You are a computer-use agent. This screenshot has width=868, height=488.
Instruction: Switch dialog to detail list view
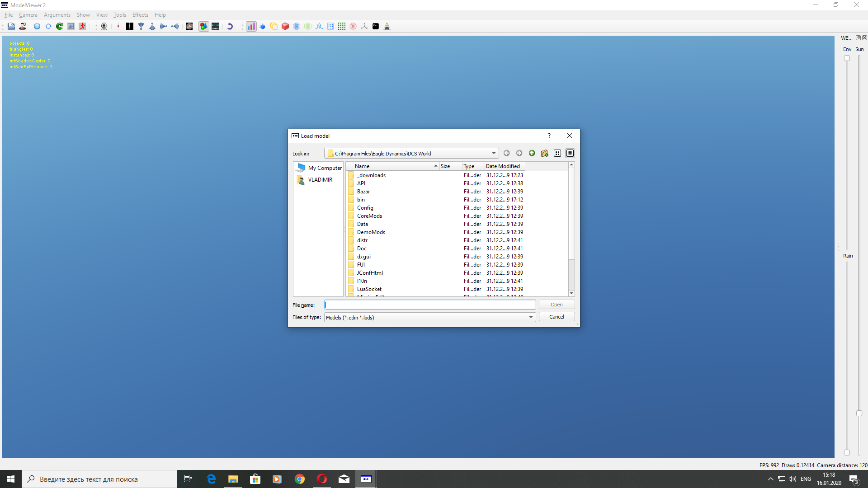click(570, 153)
